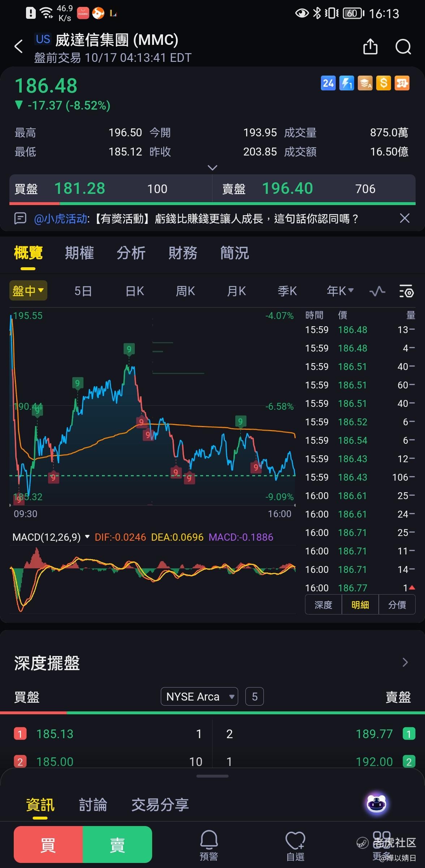Screen dimensions: 425x868
Task: Switch to the 分析 tab
Action: coord(131,253)
